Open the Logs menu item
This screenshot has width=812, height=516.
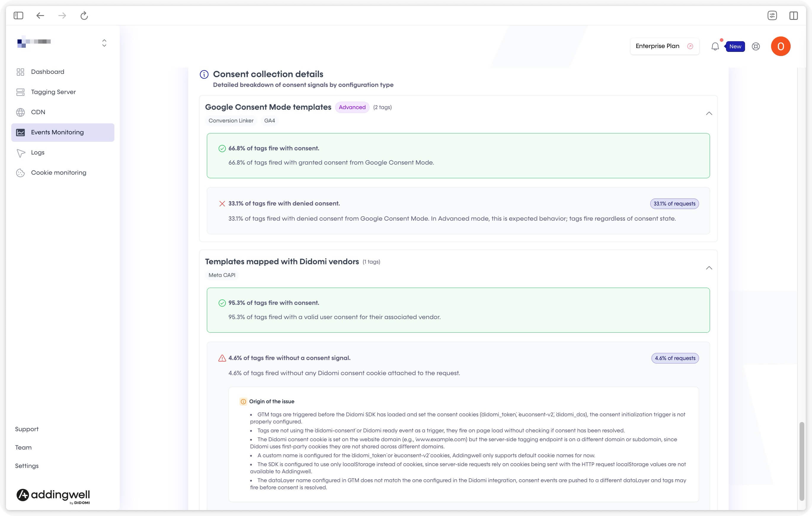63,152
